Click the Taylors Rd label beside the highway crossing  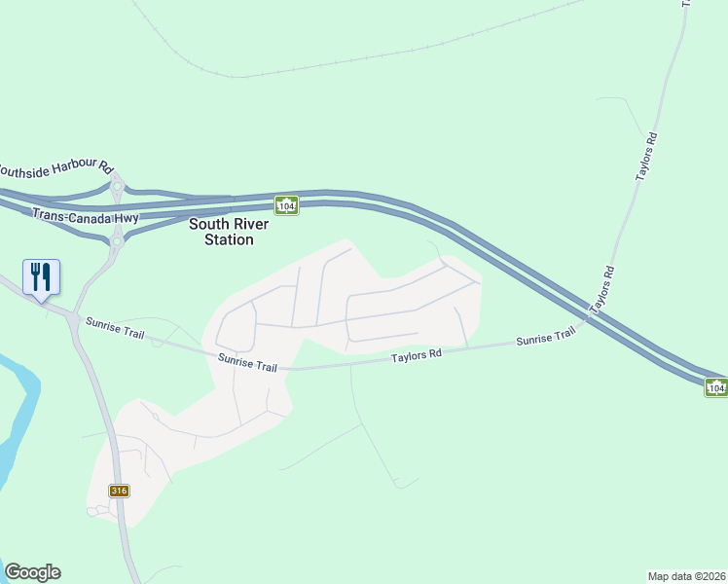coord(602,289)
